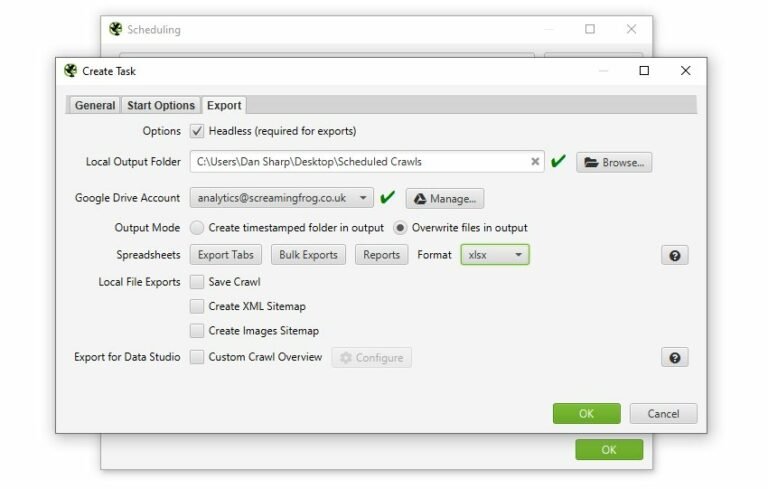Image resolution: width=768 pixels, height=489 pixels.
Task: Open Manage Google Drive accounts
Action: 445,198
